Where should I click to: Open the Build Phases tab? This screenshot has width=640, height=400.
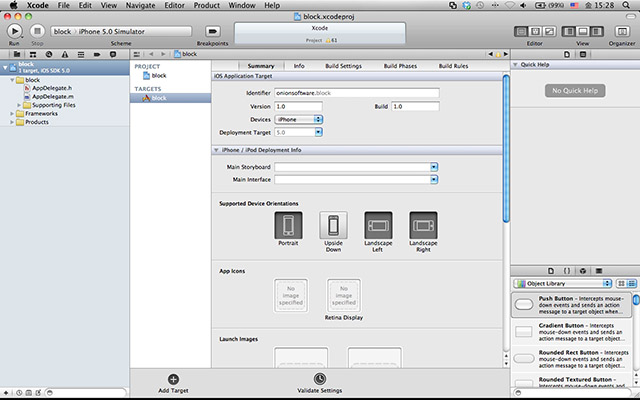[x=400, y=66]
